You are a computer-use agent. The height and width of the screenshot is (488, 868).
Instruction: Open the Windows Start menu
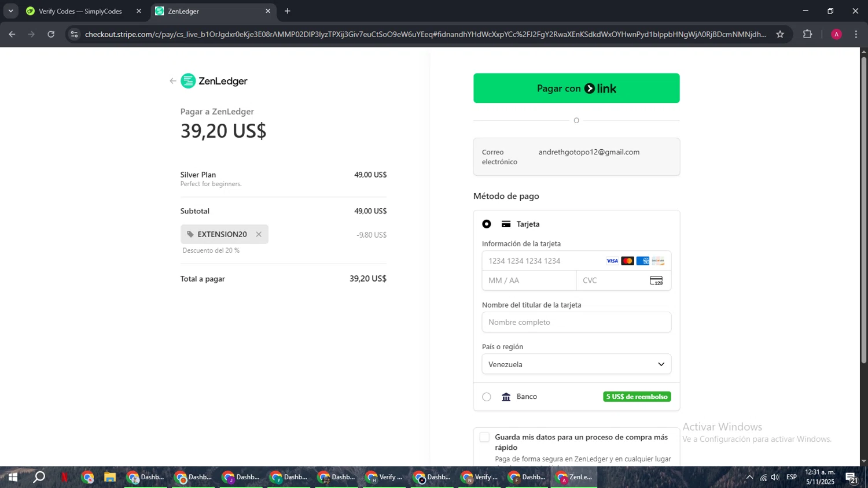12,477
